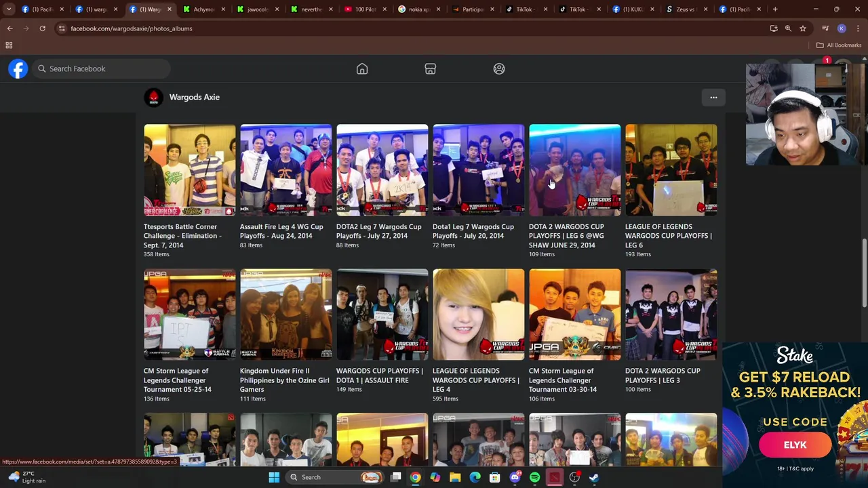
Task: Open File Explorer from the taskbar
Action: click(455, 477)
